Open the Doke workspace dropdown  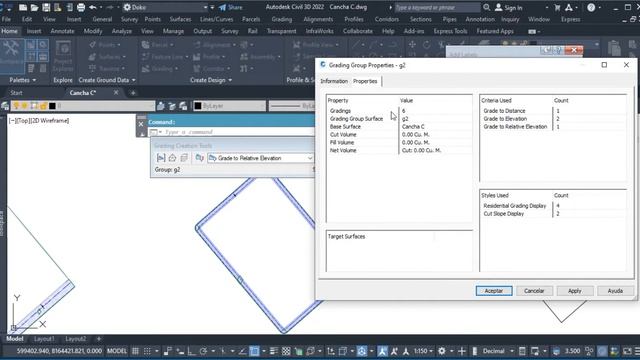tap(205, 7)
